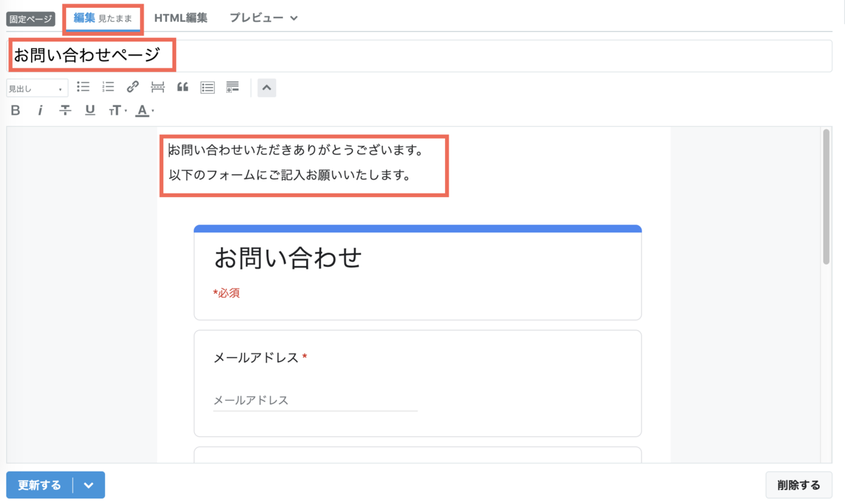Insert a numbered list
Screen dimensions: 845x504
(x=108, y=87)
